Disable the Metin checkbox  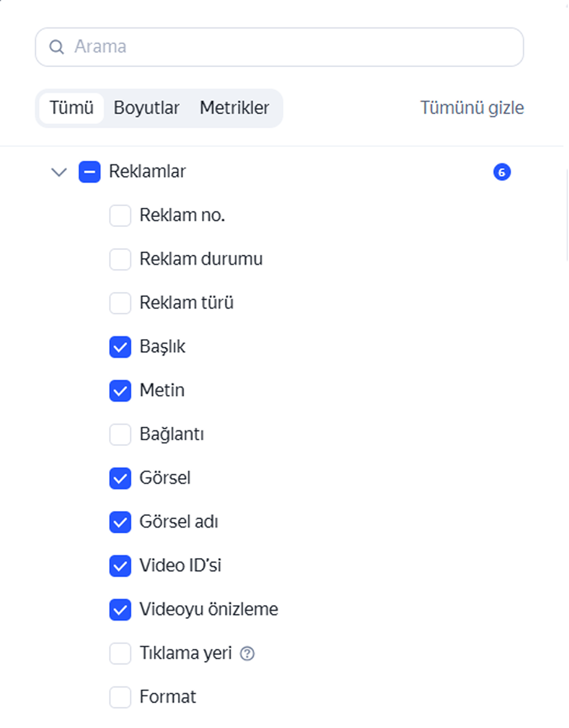pyautogui.click(x=120, y=391)
